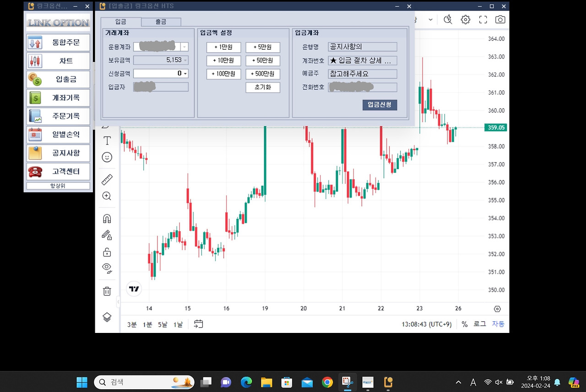Select the Zoom In tool

(107, 196)
